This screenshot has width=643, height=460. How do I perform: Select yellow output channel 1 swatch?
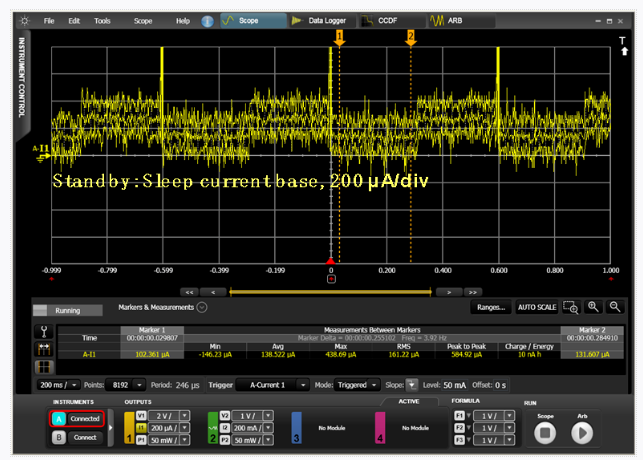pyautogui.click(x=129, y=428)
